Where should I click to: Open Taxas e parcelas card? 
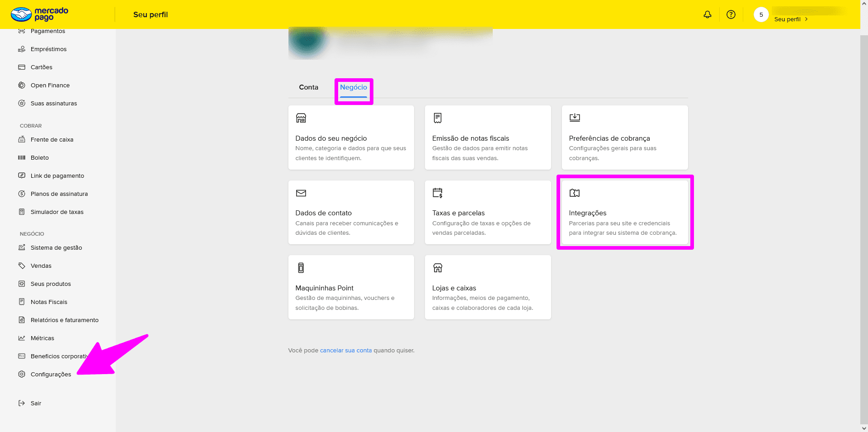(x=487, y=213)
